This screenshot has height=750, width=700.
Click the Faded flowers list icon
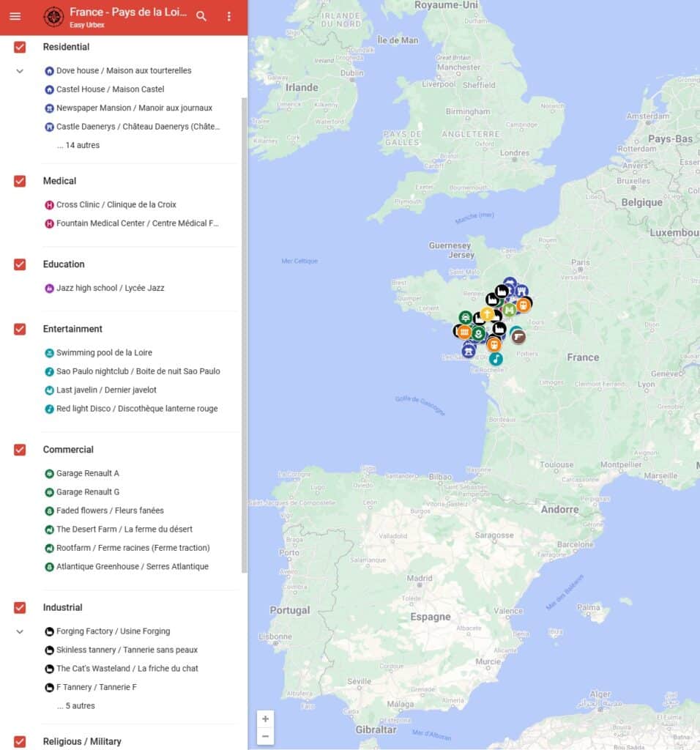pyautogui.click(x=49, y=510)
